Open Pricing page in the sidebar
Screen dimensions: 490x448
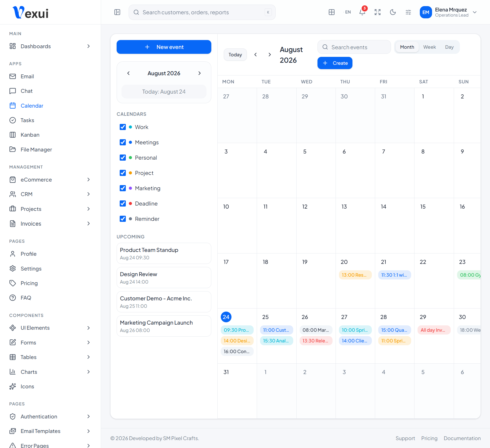50,283
